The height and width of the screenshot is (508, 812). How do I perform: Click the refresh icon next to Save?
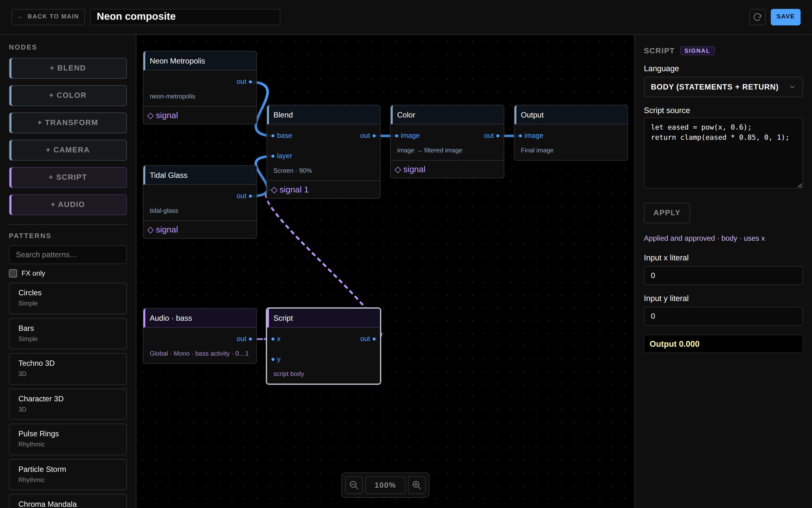click(x=757, y=17)
